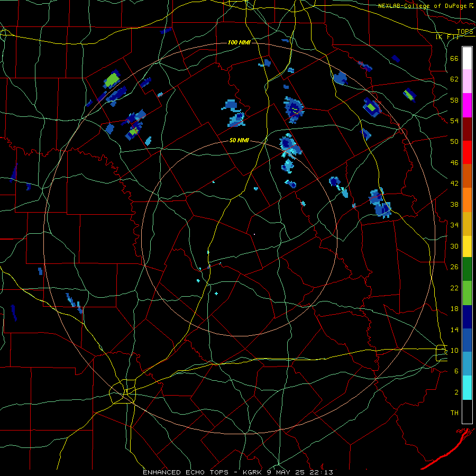Click the "42" legend value
476x476 pixels.
(454, 184)
